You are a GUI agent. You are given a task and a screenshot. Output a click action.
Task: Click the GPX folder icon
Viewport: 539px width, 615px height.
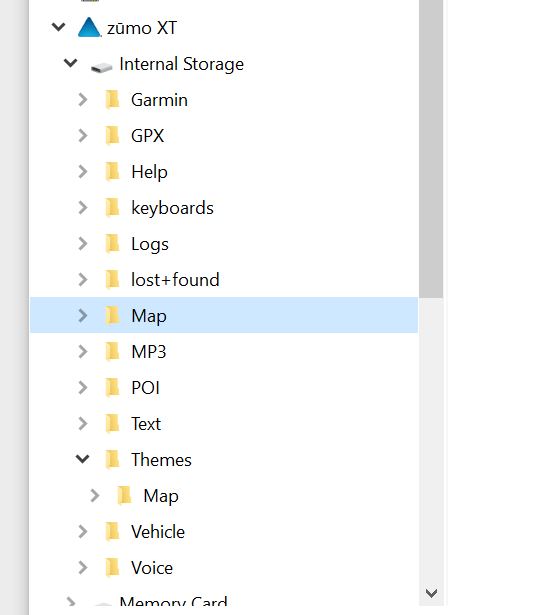[113, 135]
